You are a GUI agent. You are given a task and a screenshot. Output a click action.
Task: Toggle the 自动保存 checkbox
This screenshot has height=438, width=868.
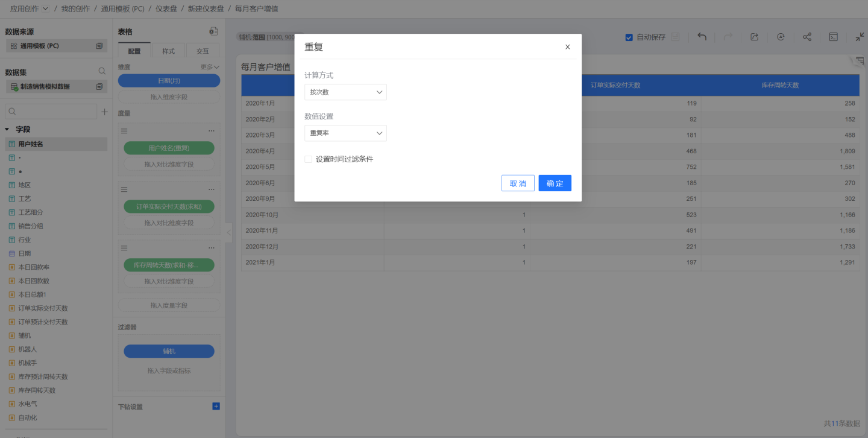click(x=629, y=37)
